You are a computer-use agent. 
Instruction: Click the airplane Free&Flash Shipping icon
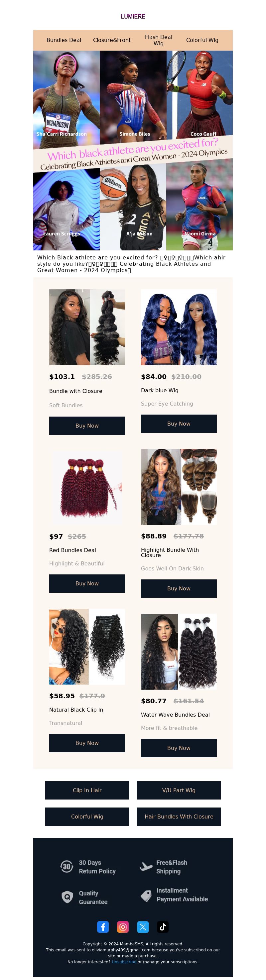tap(146, 866)
